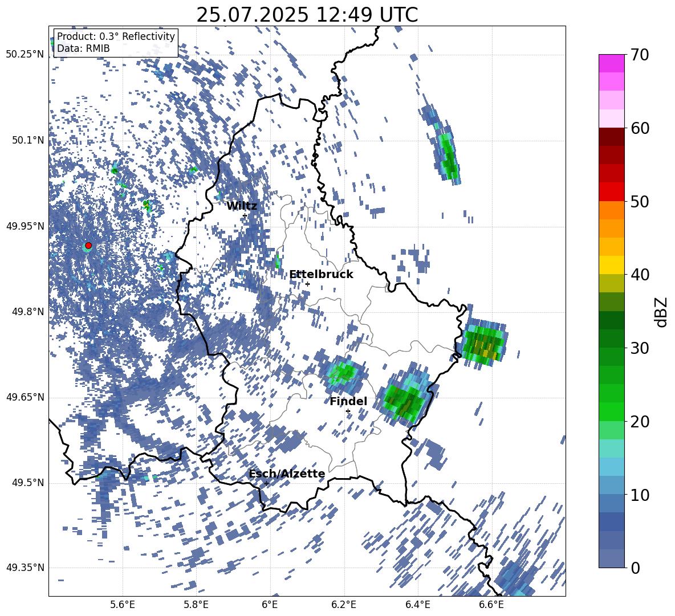
Task: Click the 70 value on the colorbar
Action: pos(640,55)
